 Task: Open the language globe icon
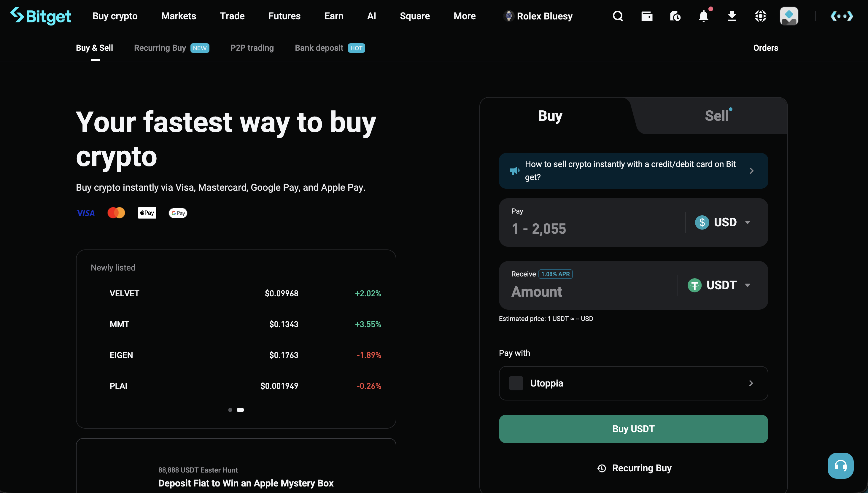click(760, 16)
